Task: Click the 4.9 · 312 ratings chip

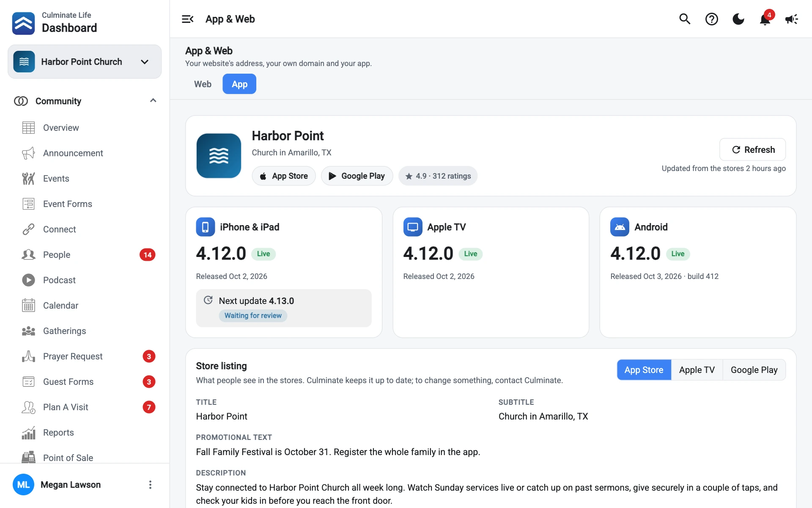Action: [x=438, y=176]
